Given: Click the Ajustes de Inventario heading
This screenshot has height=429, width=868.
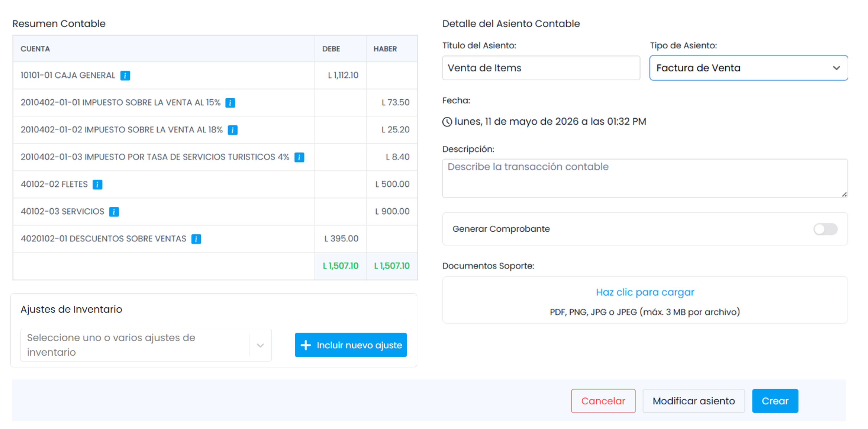Looking at the screenshot, I should [71, 310].
